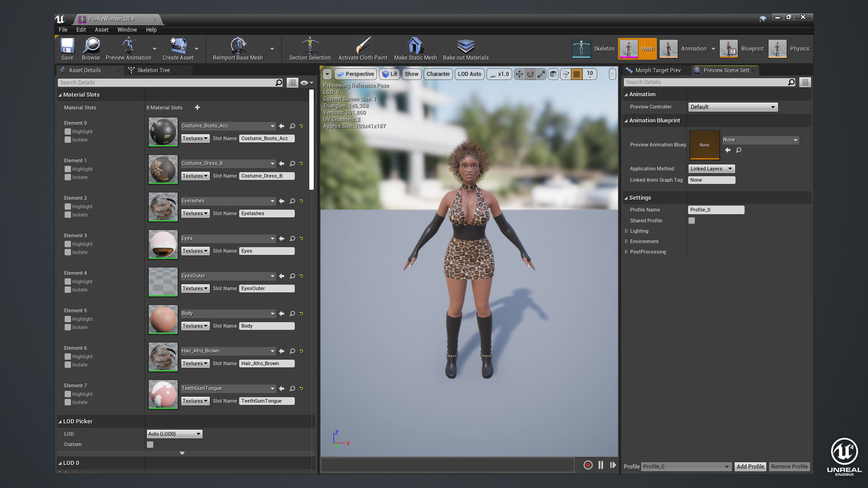Screen dimensions: 868x488
Task: Check the LOD Custom checkbox
Action: [150, 445]
